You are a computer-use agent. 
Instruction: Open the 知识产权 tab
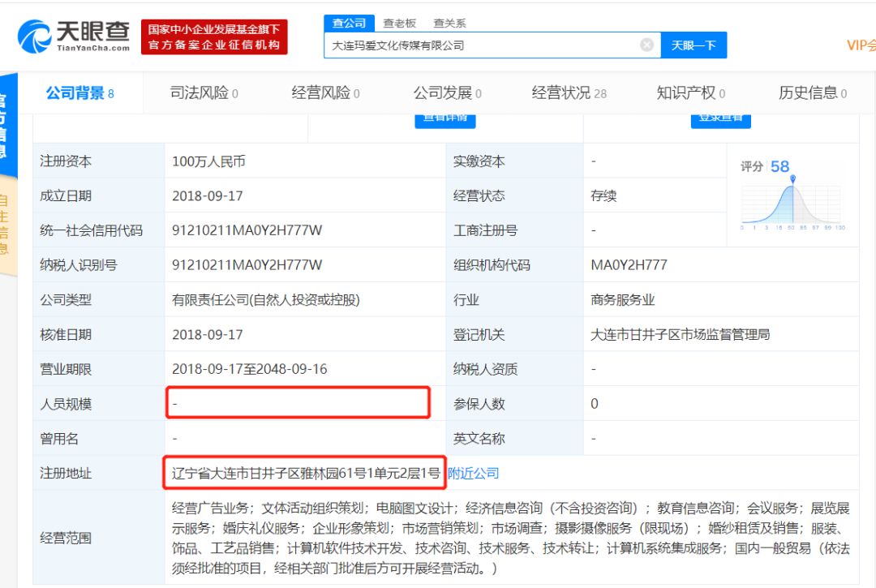tap(691, 92)
